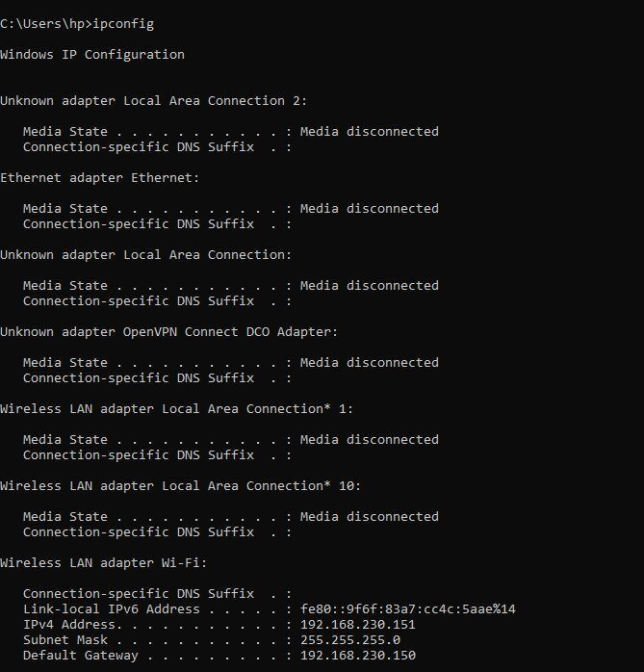Click the default gateway value 192.168.230.150

358,656
